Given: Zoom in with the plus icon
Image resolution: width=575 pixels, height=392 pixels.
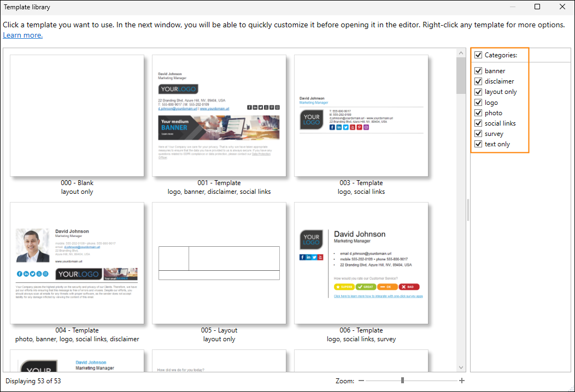Looking at the screenshot, I should (x=462, y=381).
